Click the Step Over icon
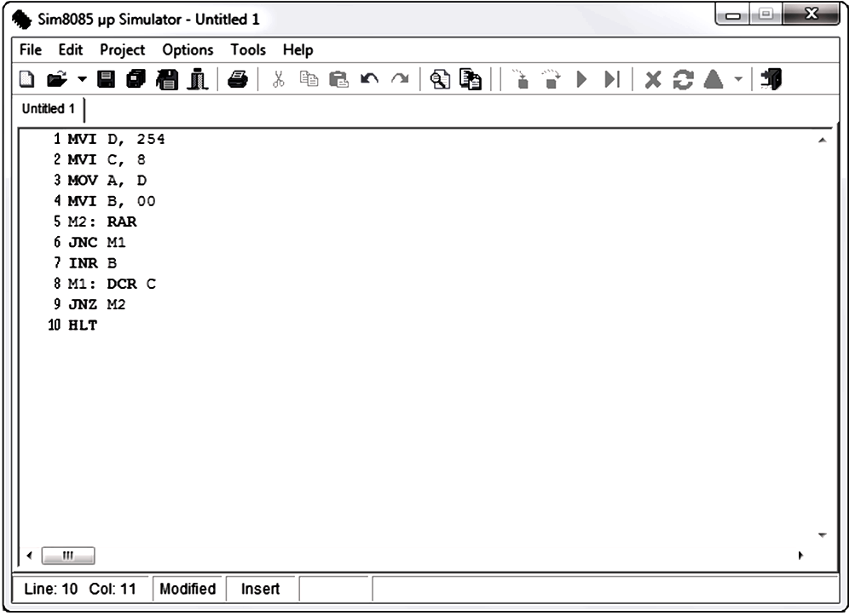This screenshot has width=855, height=616. pyautogui.click(x=552, y=79)
